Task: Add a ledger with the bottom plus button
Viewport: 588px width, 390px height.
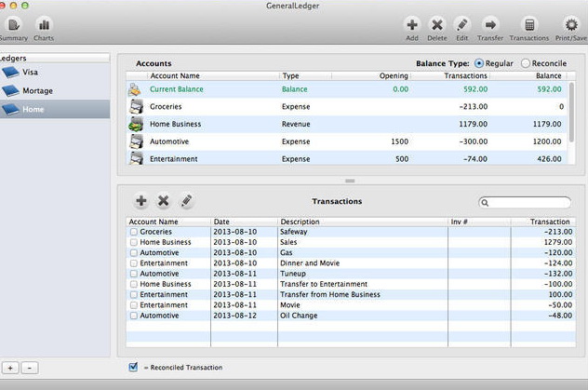Action: coord(10,368)
